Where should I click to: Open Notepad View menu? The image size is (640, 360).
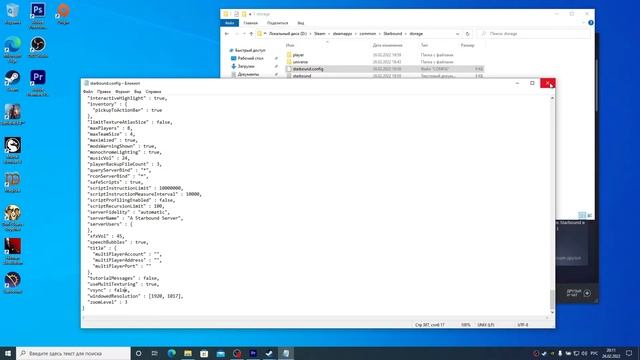coord(138,92)
